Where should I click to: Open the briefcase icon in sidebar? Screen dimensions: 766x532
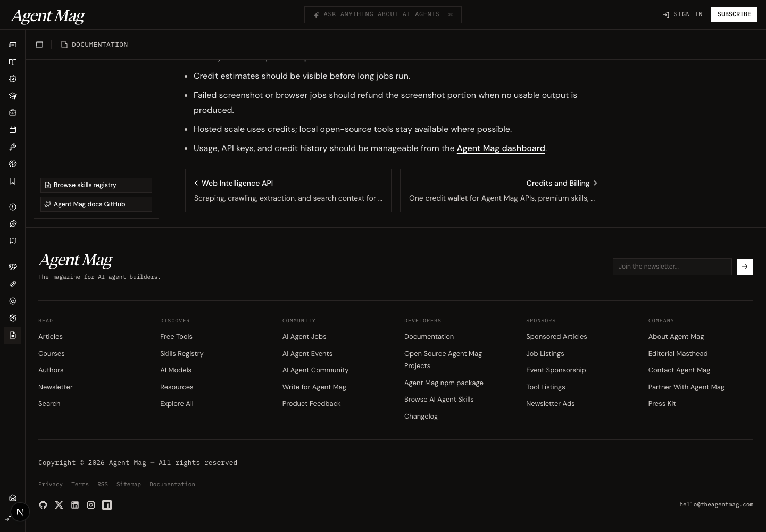point(13,113)
